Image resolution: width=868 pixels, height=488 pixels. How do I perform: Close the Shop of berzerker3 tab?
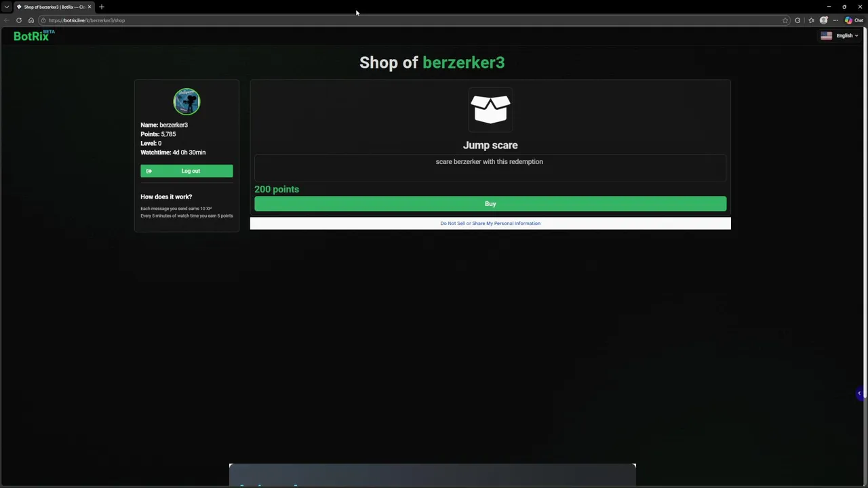(x=89, y=7)
